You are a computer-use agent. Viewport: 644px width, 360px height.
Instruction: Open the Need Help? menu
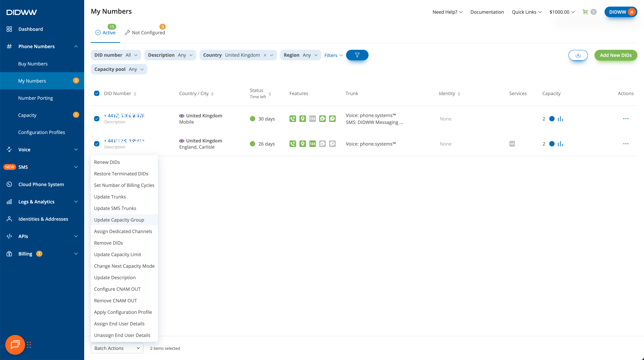[447, 12]
